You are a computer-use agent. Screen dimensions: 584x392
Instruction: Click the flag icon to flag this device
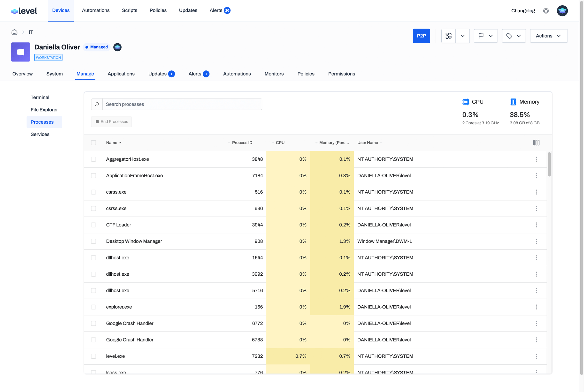tap(480, 36)
